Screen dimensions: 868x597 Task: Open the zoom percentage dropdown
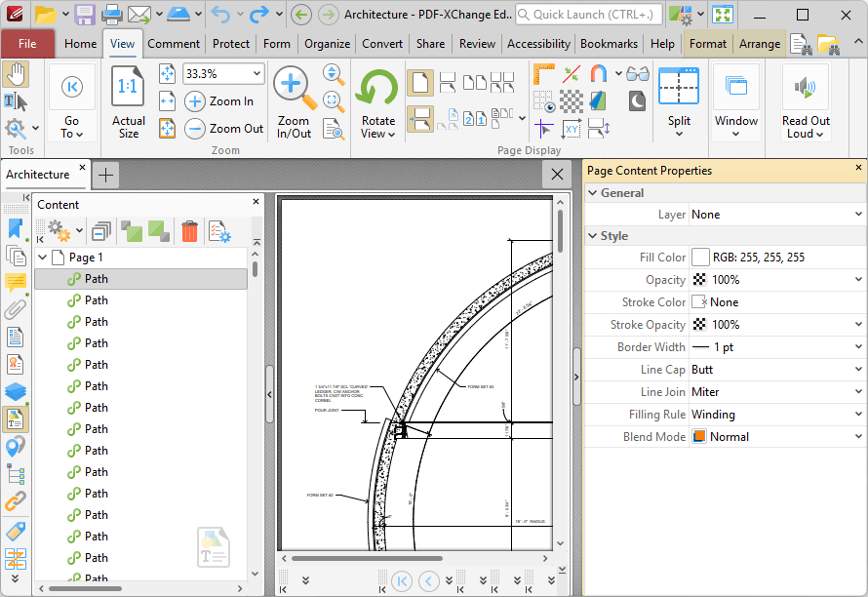click(256, 74)
